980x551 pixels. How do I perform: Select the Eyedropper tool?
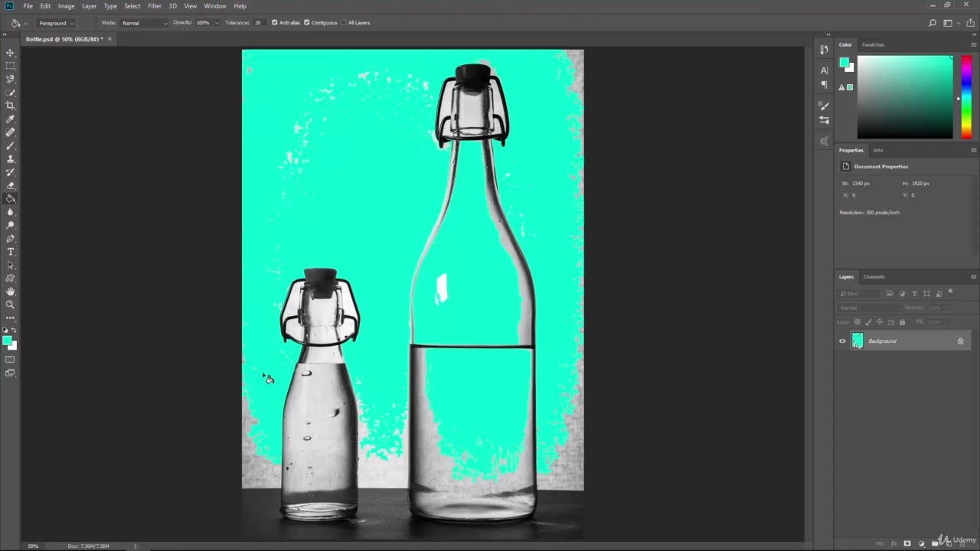10,119
